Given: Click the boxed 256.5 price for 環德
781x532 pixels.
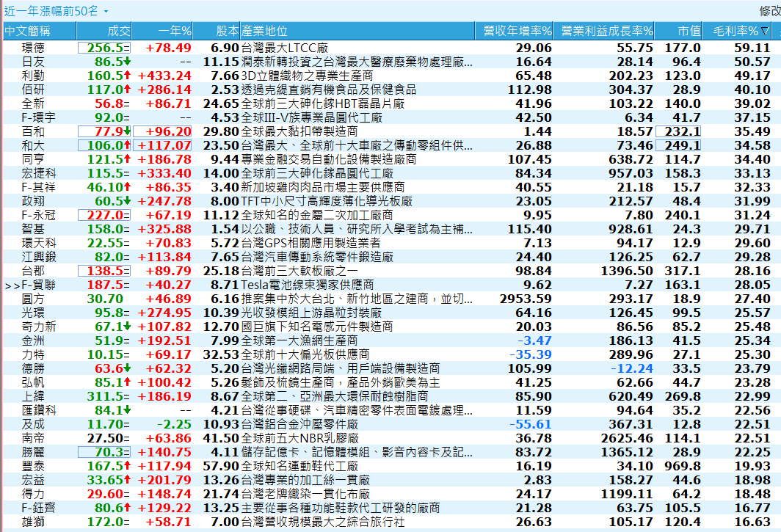Looking at the screenshot, I should coord(104,48).
